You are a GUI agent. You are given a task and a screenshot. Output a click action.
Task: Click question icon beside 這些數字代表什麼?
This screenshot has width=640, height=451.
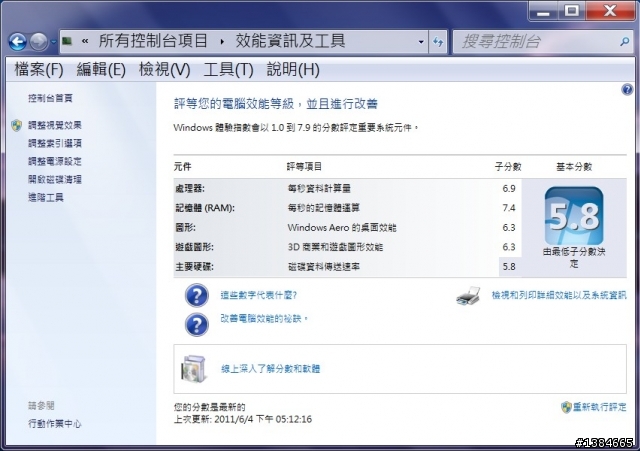pyautogui.click(x=196, y=295)
